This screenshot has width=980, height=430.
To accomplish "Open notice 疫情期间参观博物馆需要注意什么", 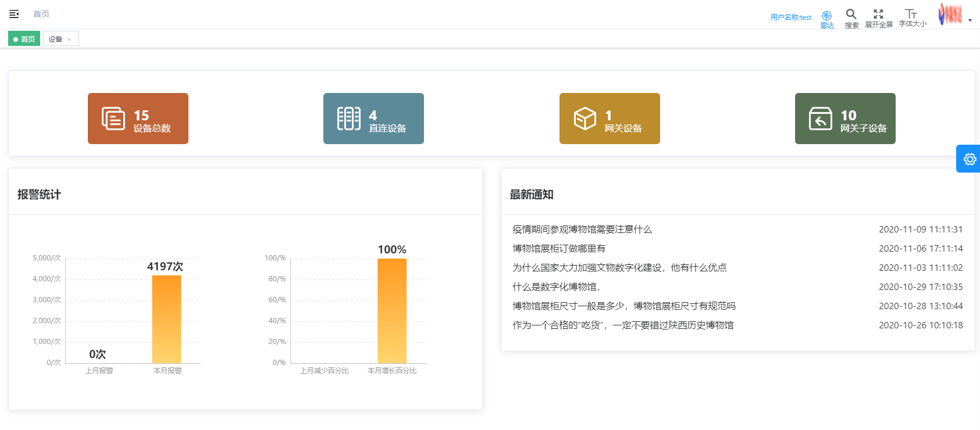I will (582, 230).
